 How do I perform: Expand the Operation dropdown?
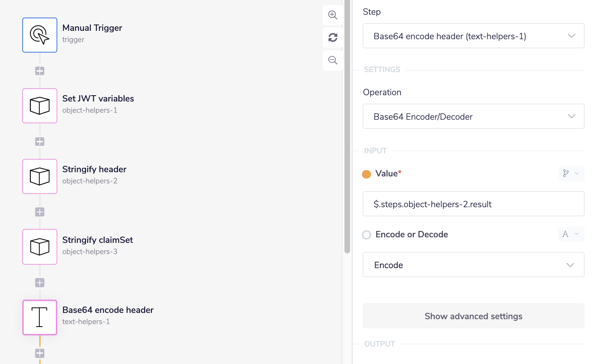pyautogui.click(x=473, y=117)
